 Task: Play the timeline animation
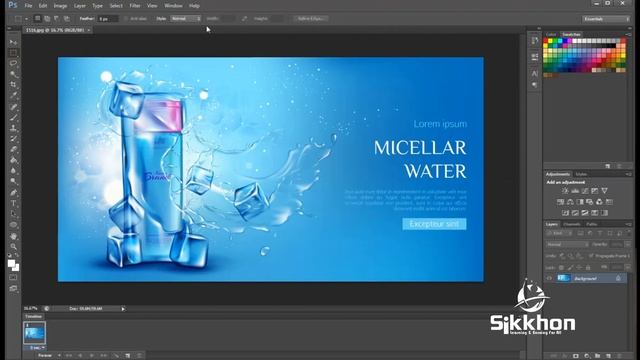tap(92, 356)
